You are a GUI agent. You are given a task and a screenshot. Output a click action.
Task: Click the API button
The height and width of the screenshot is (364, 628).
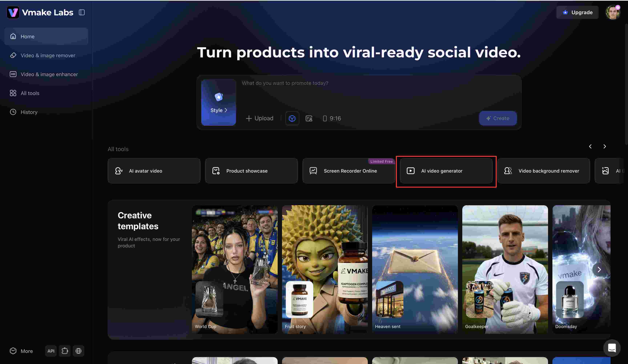click(x=51, y=351)
